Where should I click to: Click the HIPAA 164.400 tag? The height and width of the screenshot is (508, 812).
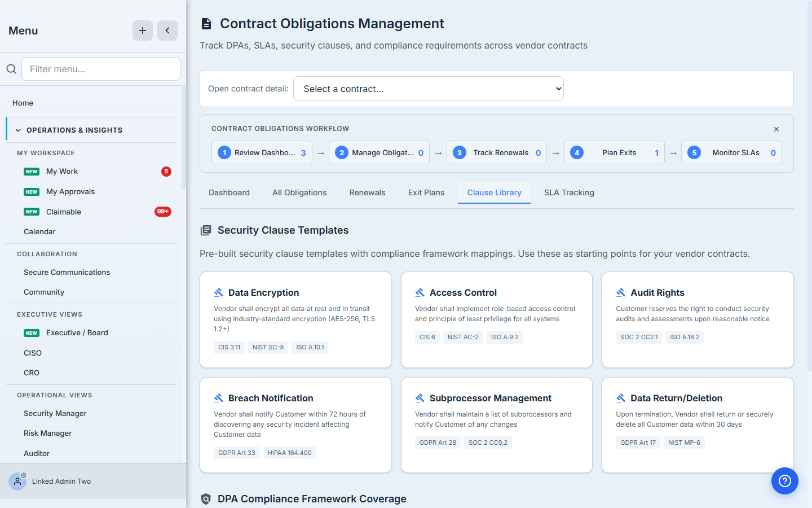click(x=289, y=453)
